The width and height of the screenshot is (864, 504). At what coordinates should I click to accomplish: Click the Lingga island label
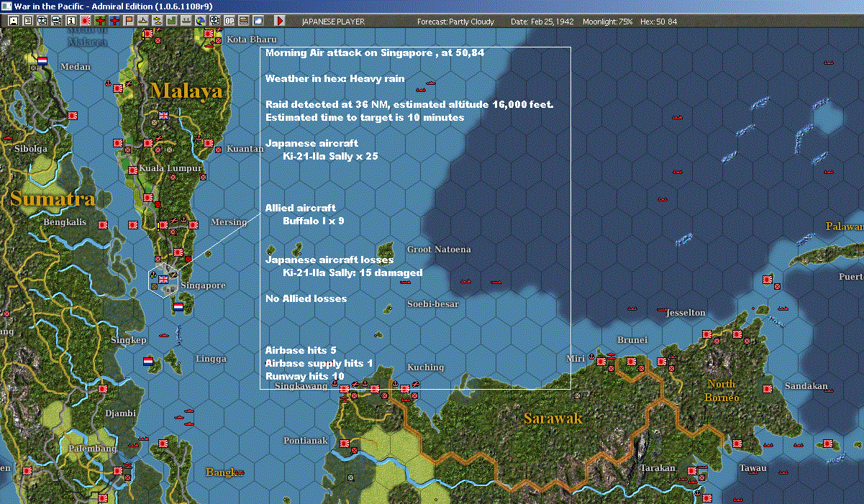(211, 359)
